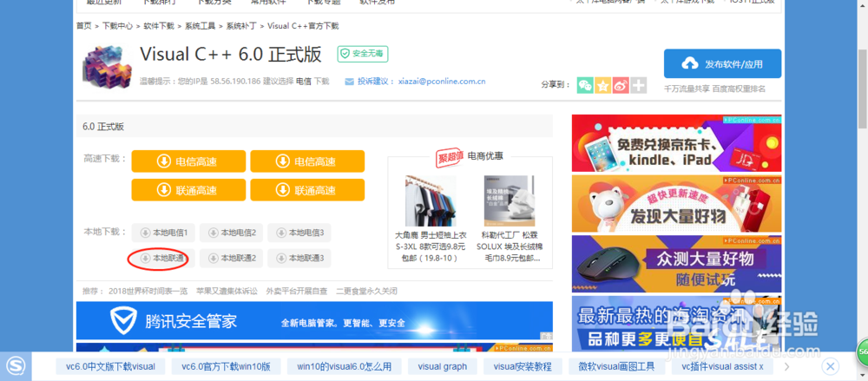Click the Visual C++ software logo
Image resolution: width=868 pixels, height=381 pixels.
point(108,68)
